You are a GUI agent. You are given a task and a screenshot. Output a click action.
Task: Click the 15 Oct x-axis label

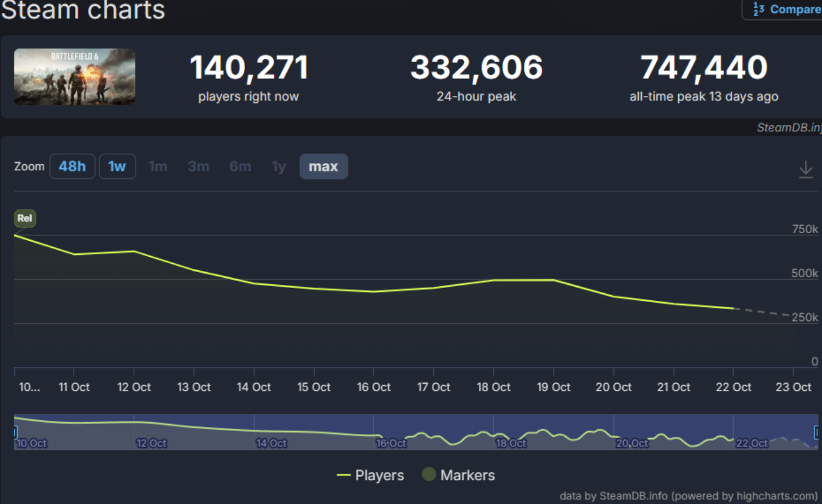tap(313, 387)
